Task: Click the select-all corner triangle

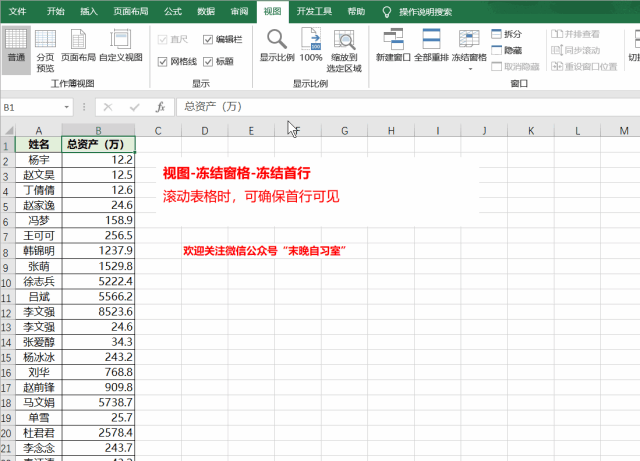Action: point(8,130)
